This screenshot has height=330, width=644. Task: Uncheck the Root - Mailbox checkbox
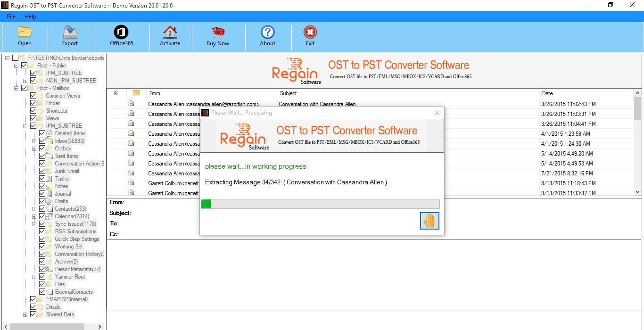click(x=25, y=88)
